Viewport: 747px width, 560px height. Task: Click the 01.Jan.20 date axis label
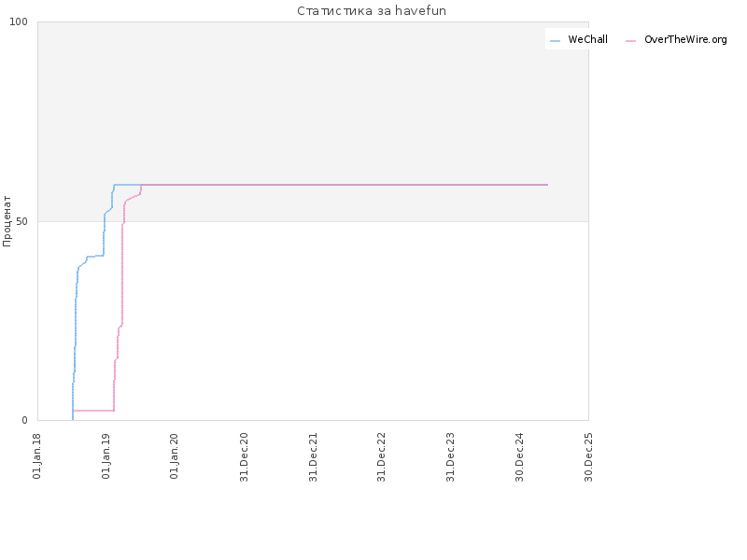pyautogui.click(x=175, y=456)
